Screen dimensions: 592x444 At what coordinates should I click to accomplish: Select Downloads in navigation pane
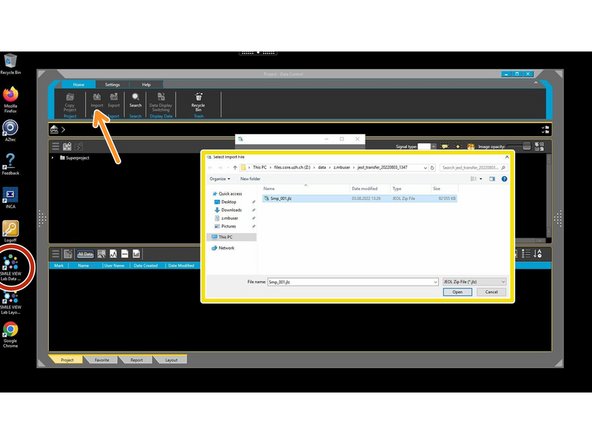pos(228,210)
